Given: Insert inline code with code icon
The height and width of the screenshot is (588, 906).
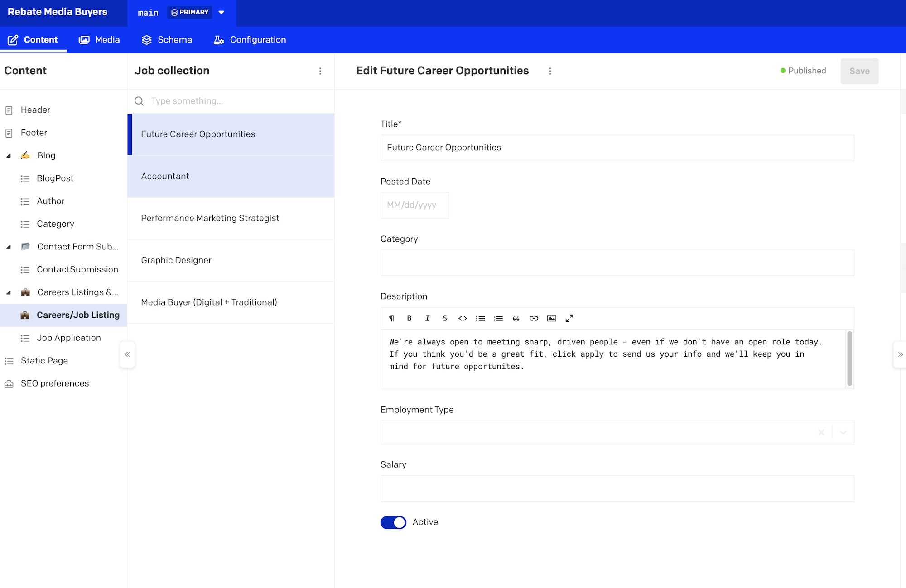Looking at the screenshot, I should pos(463,318).
